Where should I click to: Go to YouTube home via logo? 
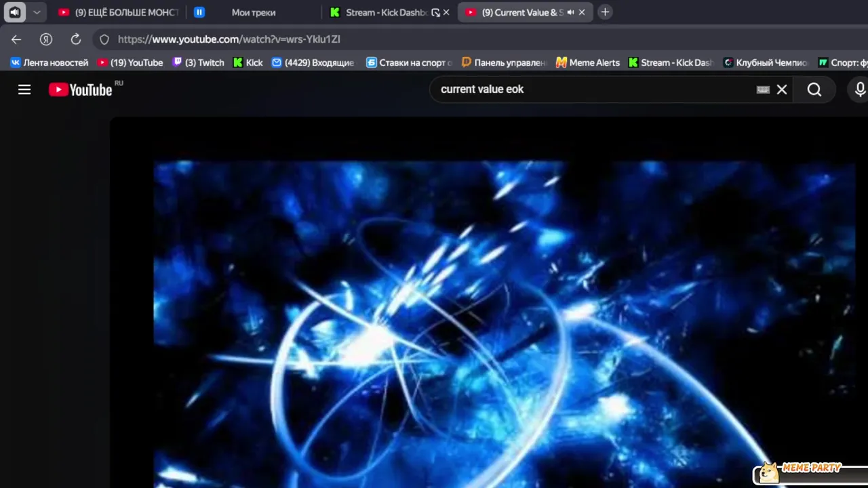[80, 89]
